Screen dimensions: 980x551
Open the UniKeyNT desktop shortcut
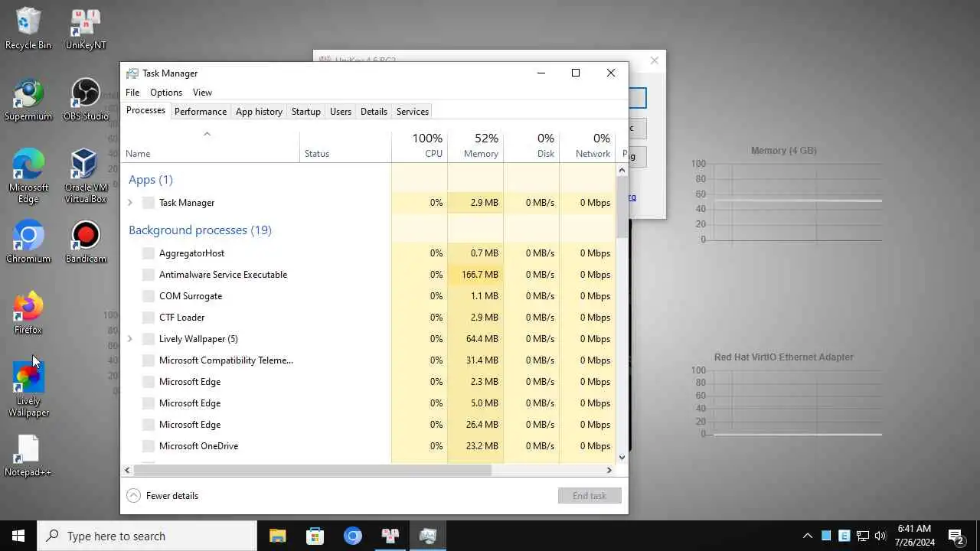coord(86,29)
